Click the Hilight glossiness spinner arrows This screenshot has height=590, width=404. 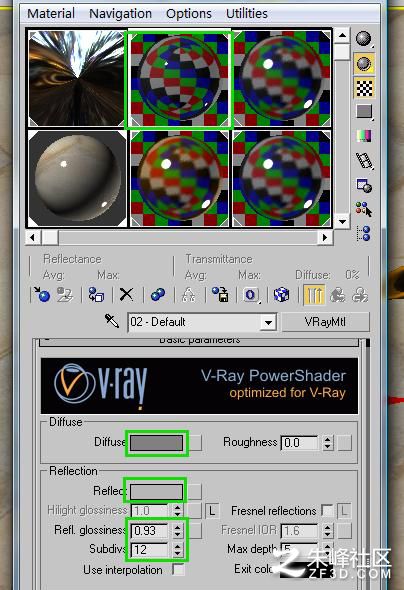(178, 511)
